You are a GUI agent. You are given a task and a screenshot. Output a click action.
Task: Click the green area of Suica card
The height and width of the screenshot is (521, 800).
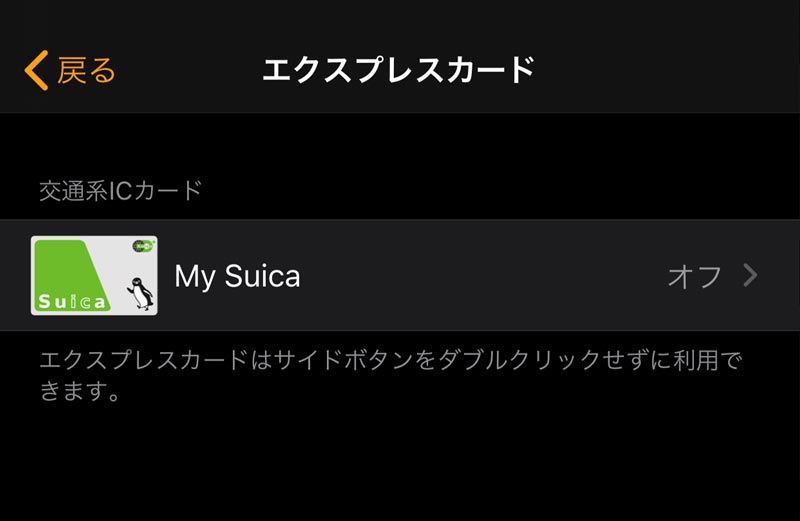tap(66, 268)
